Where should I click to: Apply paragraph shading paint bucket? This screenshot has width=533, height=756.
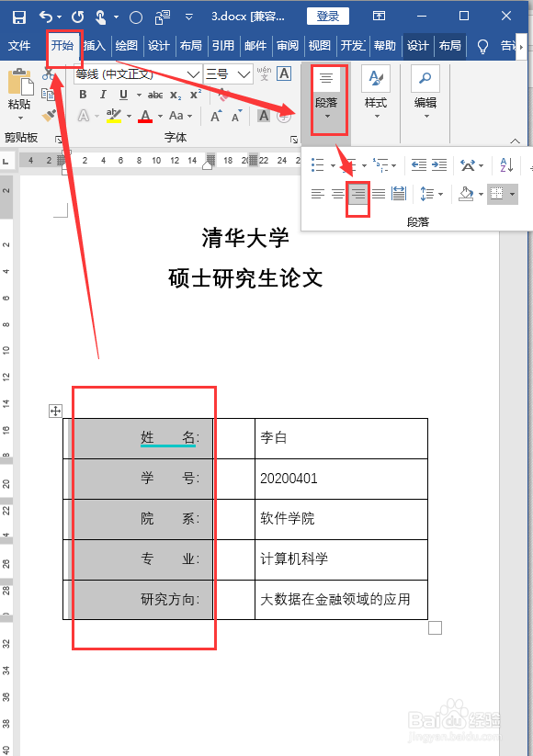[x=466, y=194]
